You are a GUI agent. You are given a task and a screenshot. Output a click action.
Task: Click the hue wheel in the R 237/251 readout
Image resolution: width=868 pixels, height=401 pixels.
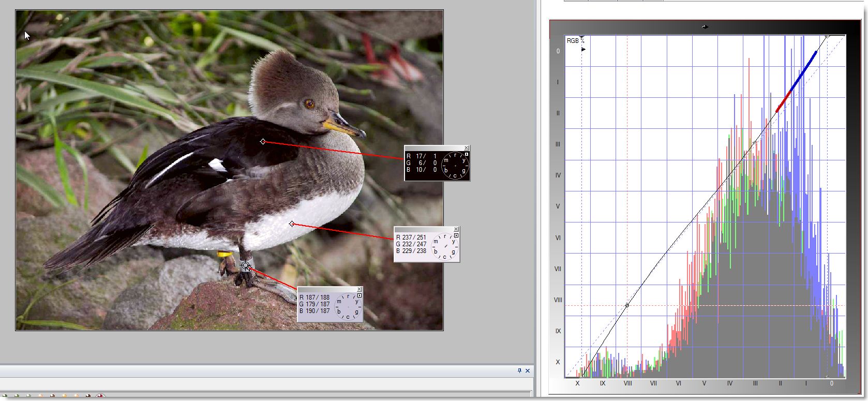[x=445, y=247]
